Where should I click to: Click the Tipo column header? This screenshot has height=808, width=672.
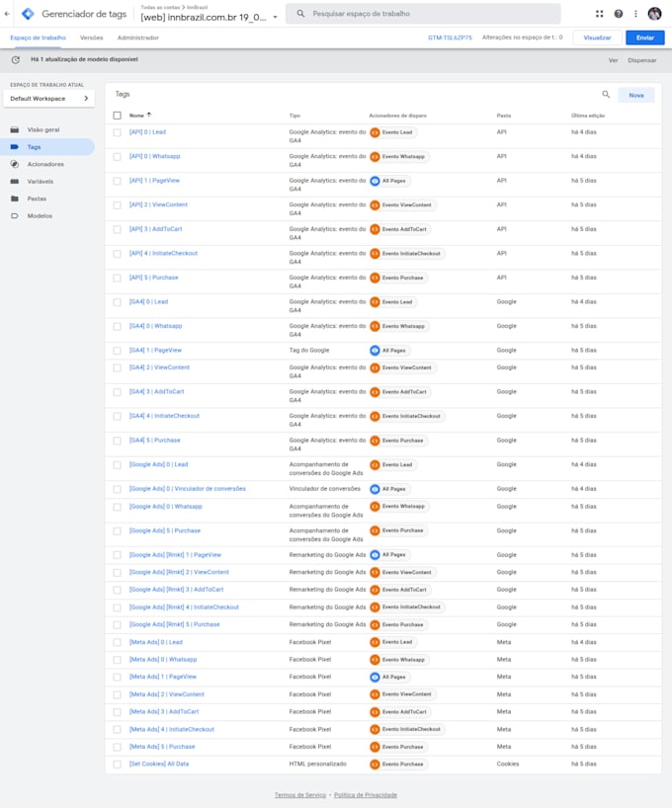294,116
